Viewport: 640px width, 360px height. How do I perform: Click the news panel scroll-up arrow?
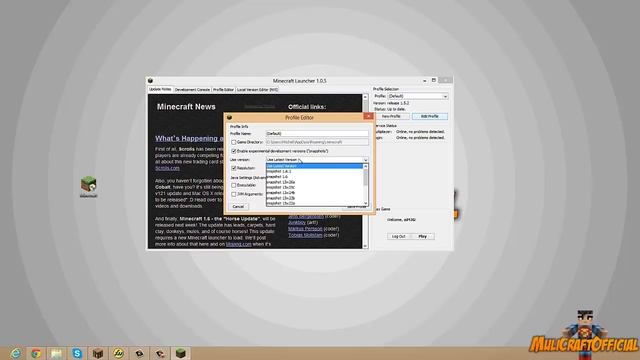[365, 97]
